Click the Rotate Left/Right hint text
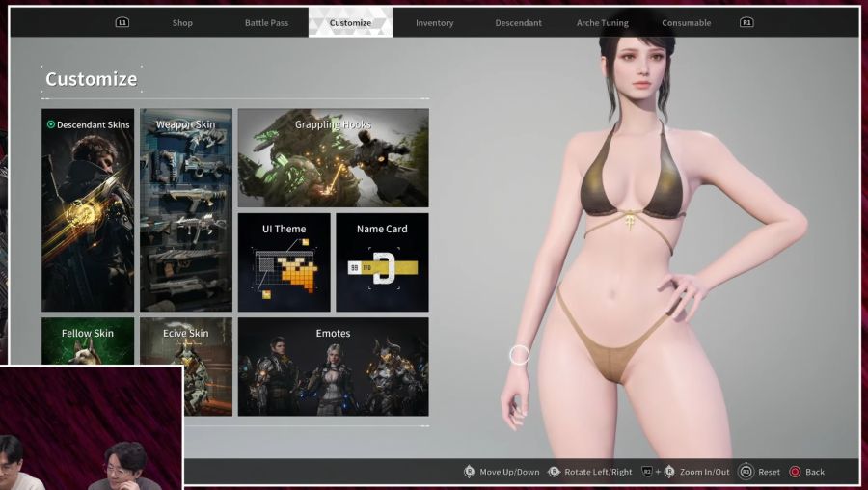868x490 pixels. tap(598, 472)
